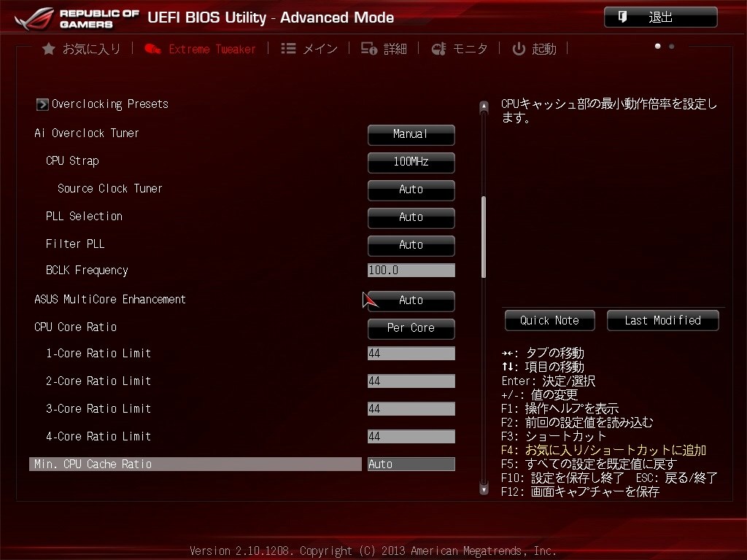The height and width of the screenshot is (560, 747).
Task: Open the 詳細 tab
Action: (x=384, y=49)
